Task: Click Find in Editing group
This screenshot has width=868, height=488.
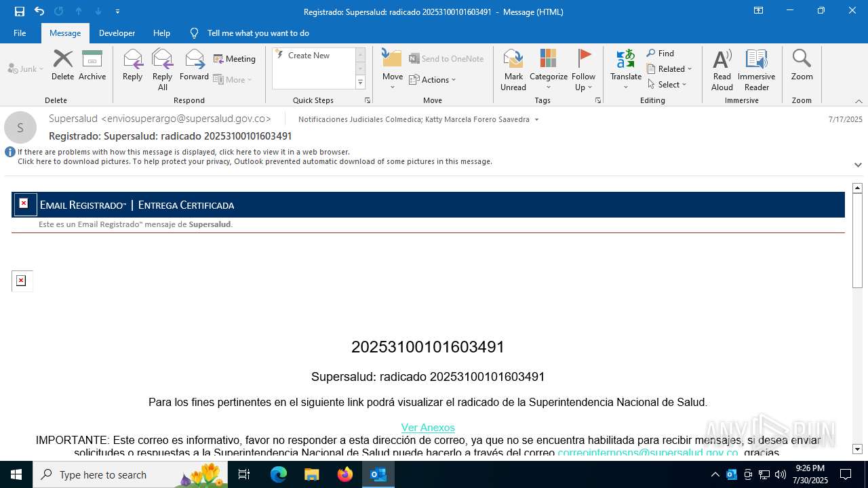Action: pos(660,54)
